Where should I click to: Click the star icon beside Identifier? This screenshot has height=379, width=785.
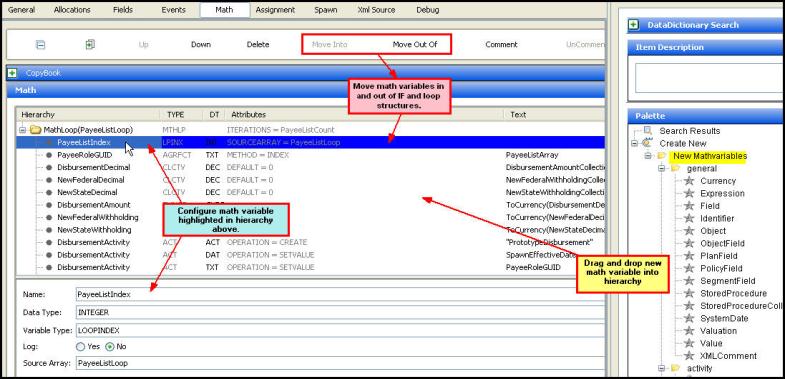tap(689, 218)
